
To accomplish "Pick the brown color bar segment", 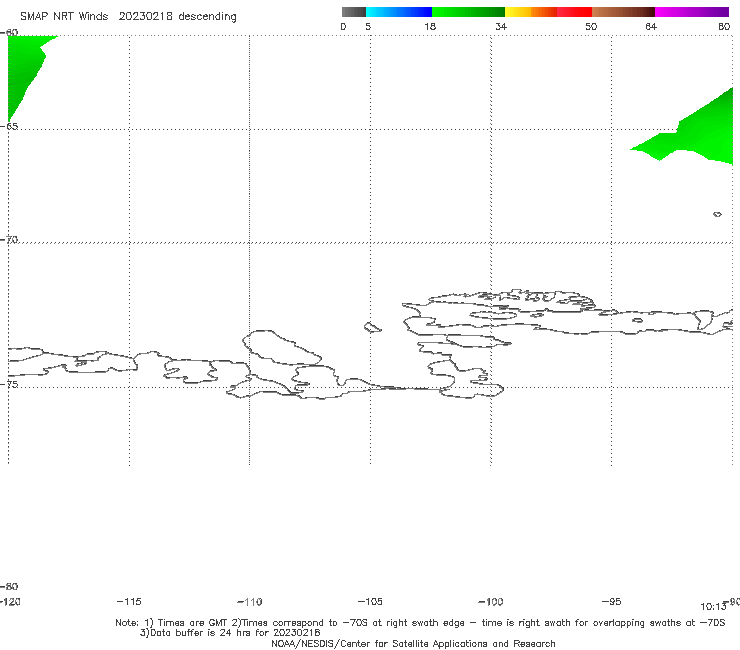I will [623, 12].
